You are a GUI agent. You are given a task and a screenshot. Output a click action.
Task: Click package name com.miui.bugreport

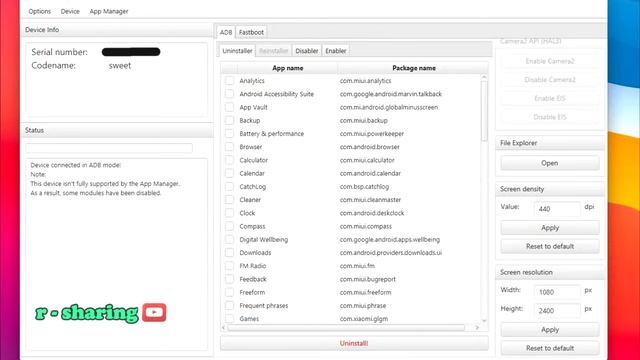(367, 279)
